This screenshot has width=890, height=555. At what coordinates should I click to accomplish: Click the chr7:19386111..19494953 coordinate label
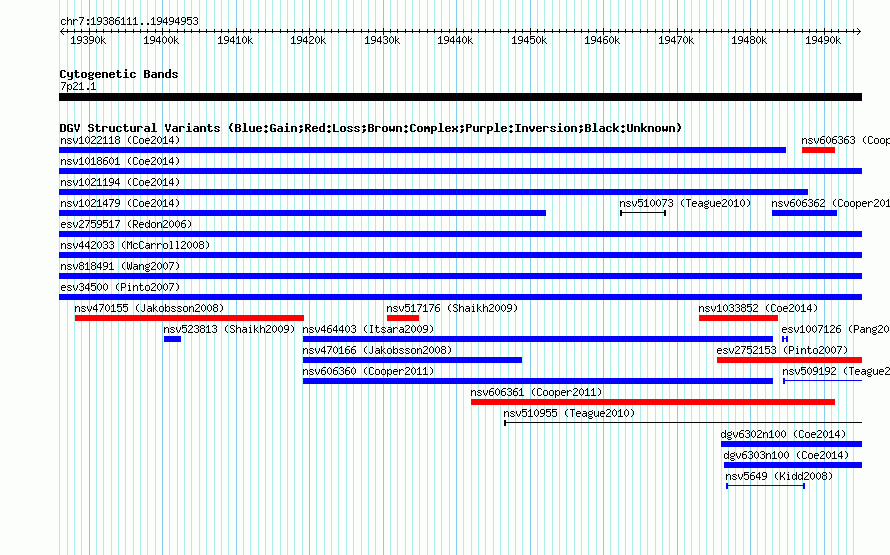(129, 21)
